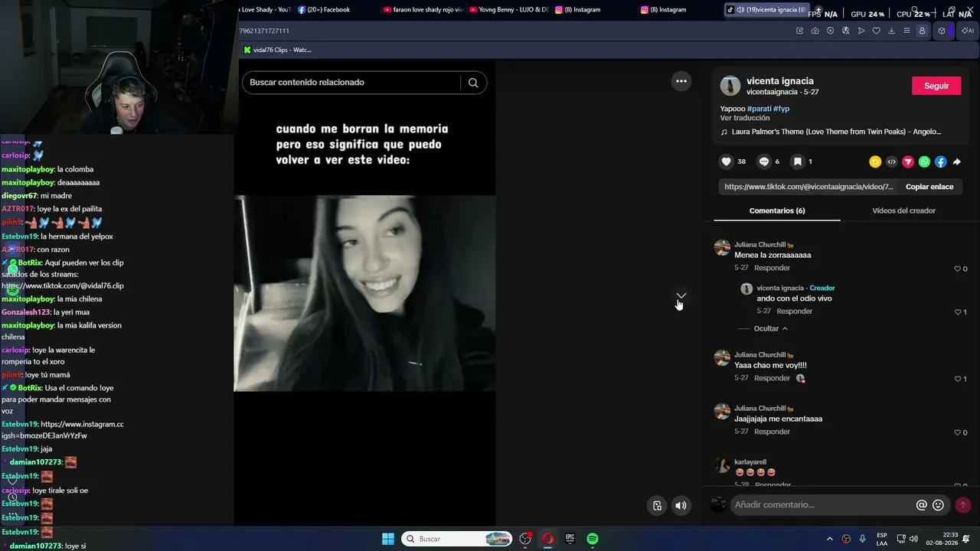Open the #fyp hashtag
The width and height of the screenshot is (980, 551).
781,109
